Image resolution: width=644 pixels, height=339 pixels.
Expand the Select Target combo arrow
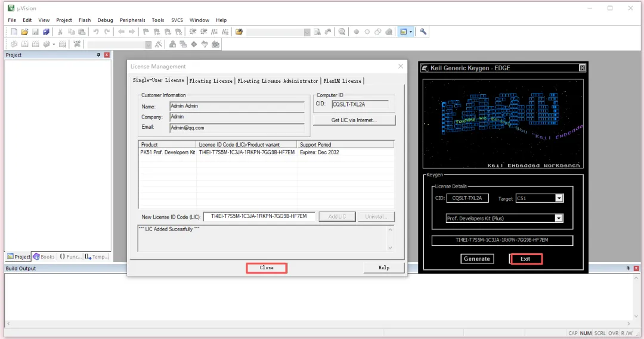(x=148, y=44)
